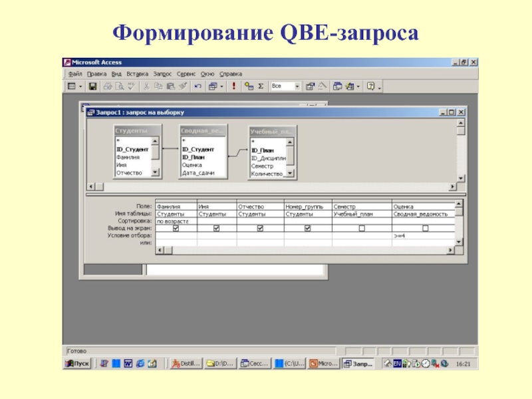Toggle the Totals sigma button
This screenshot has height=399, width=532.
pyautogui.click(x=261, y=86)
